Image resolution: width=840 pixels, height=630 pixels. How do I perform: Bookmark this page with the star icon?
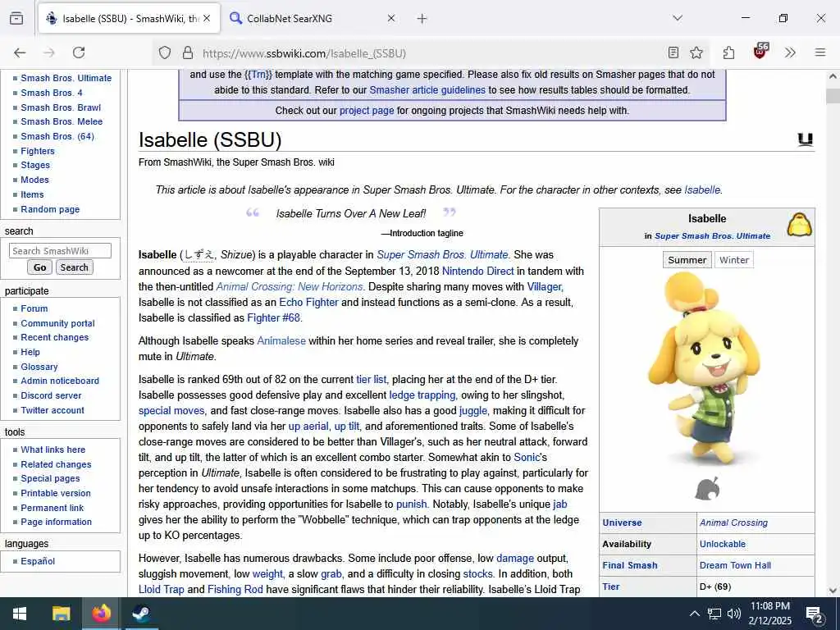[x=696, y=52]
